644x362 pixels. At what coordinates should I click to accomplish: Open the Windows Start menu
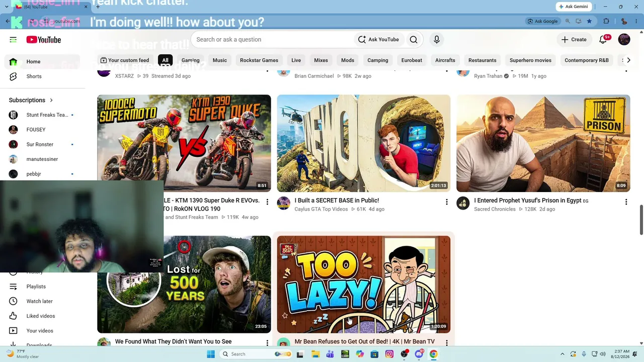(211, 354)
